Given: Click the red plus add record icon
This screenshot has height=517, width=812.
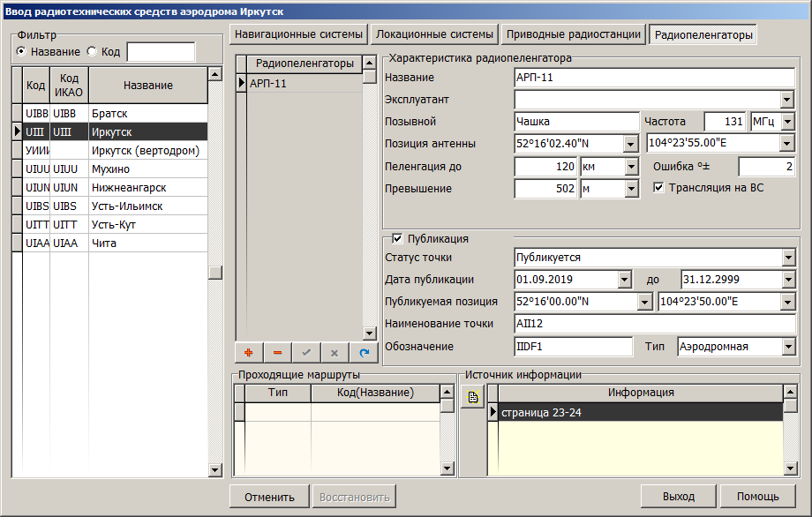Looking at the screenshot, I should tap(249, 352).
